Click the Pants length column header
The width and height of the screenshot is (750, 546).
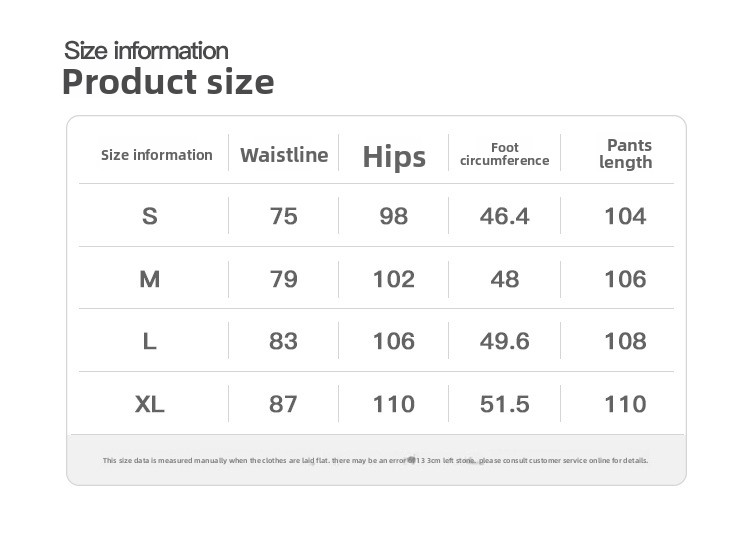coord(626,154)
